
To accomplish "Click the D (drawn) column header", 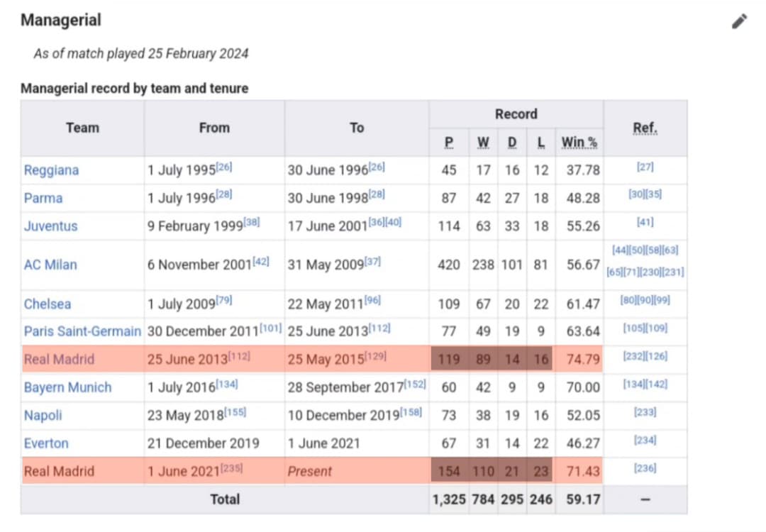I will coord(512,143).
